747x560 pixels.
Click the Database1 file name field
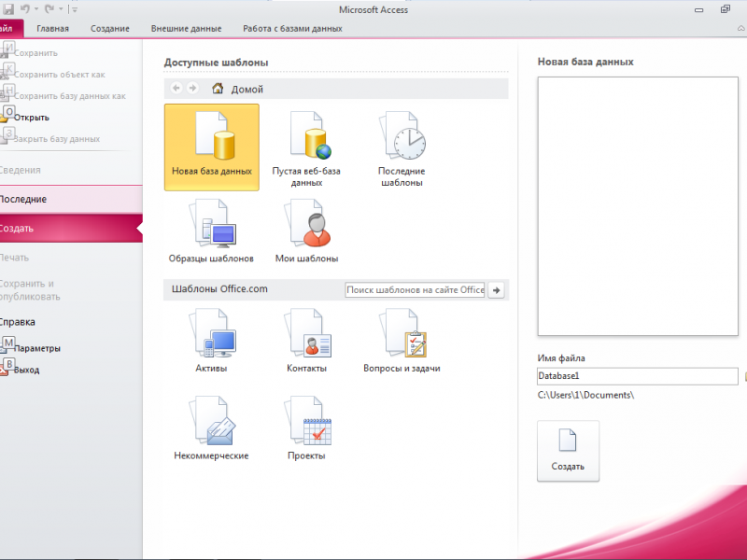click(638, 376)
